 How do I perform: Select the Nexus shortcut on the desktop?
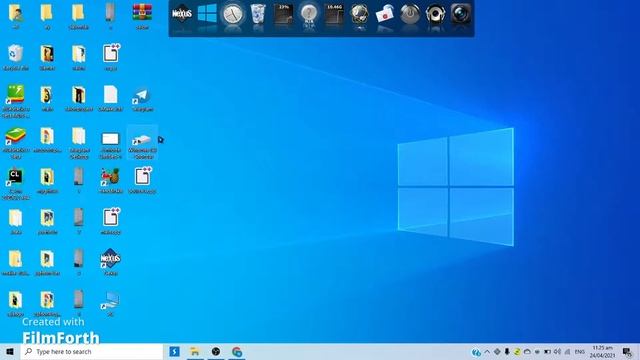click(x=111, y=259)
